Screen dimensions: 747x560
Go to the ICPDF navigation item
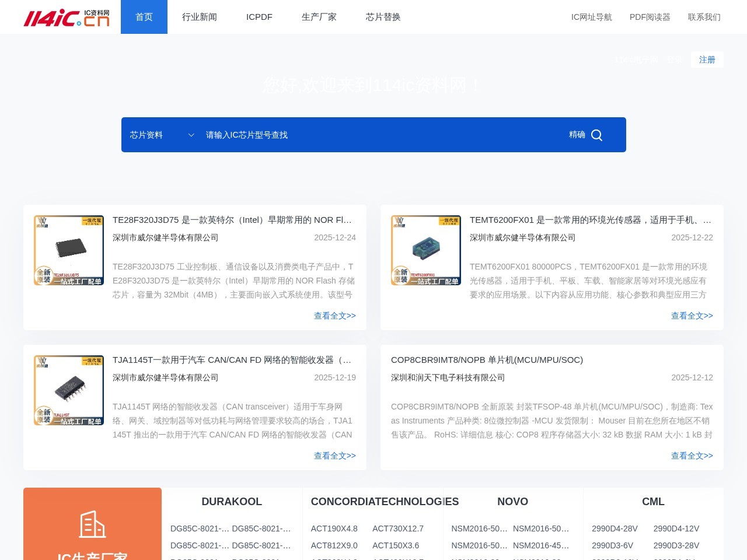tap(259, 17)
